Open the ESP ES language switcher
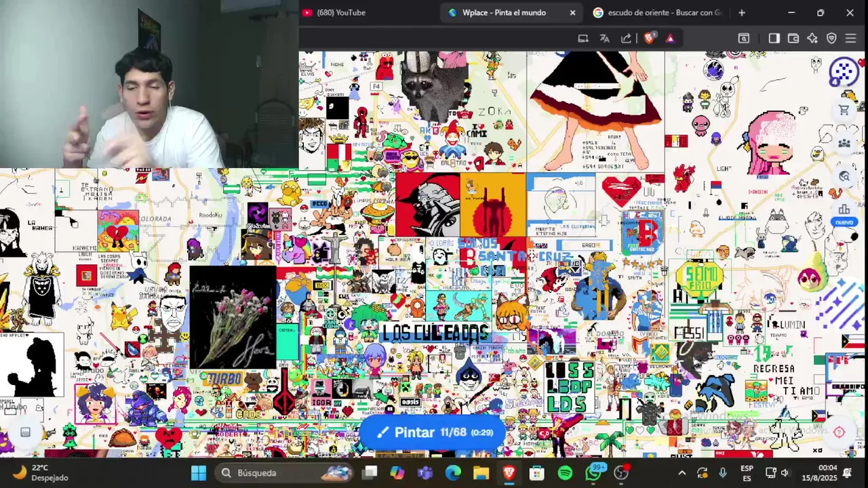Viewport: 868px width, 488px height. pyautogui.click(x=747, y=472)
